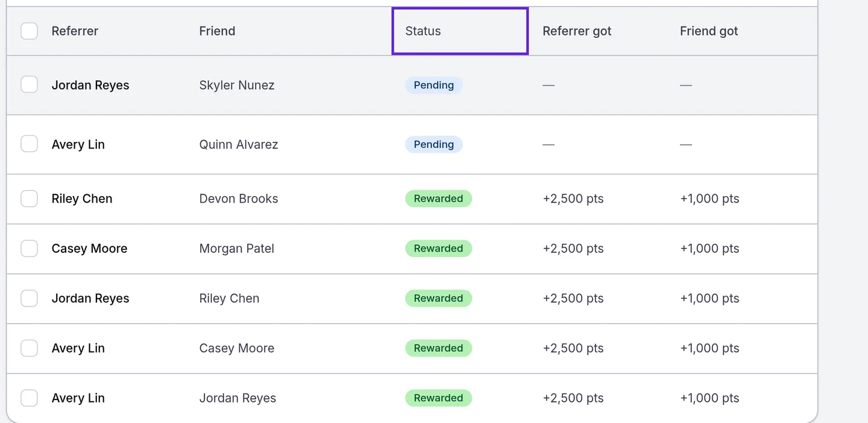
Task: Select Jordan Reyes in the Friend column
Action: click(x=237, y=398)
